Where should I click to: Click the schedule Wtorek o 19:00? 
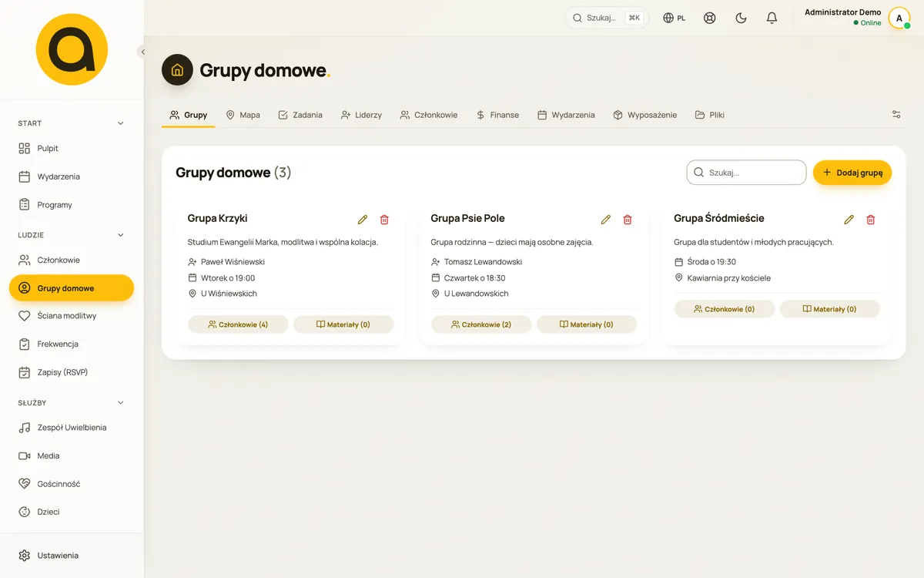click(228, 278)
